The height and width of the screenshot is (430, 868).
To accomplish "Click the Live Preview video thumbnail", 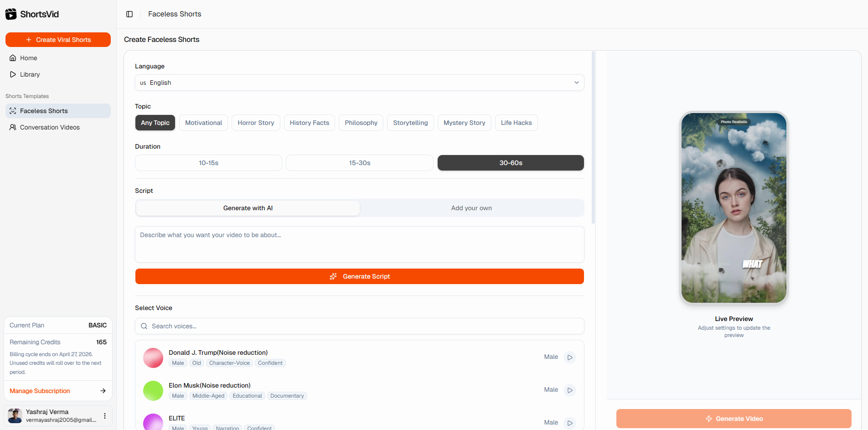I will click(x=734, y=208).
